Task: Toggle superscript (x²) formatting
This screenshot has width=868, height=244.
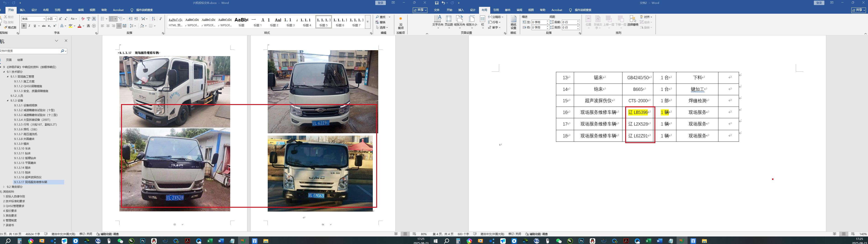Action: (55, 26)
